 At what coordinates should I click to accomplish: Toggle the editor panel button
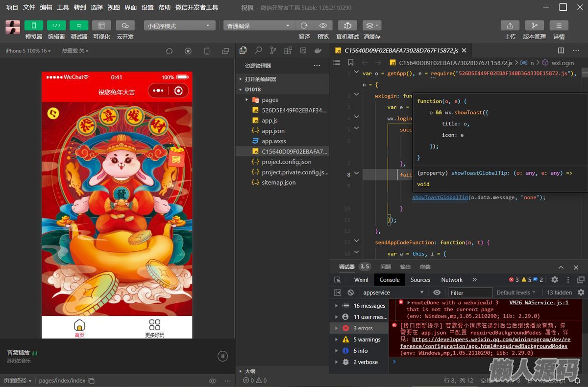click(56, 26)
